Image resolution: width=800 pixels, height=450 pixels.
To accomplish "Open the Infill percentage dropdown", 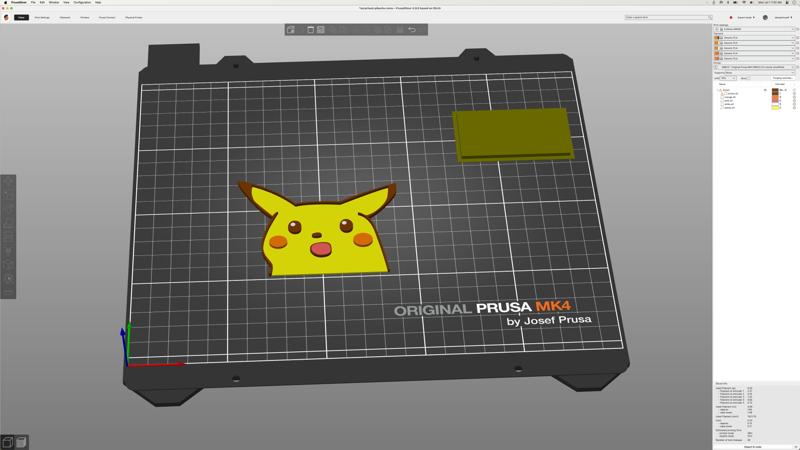I will tap(728, 78).
